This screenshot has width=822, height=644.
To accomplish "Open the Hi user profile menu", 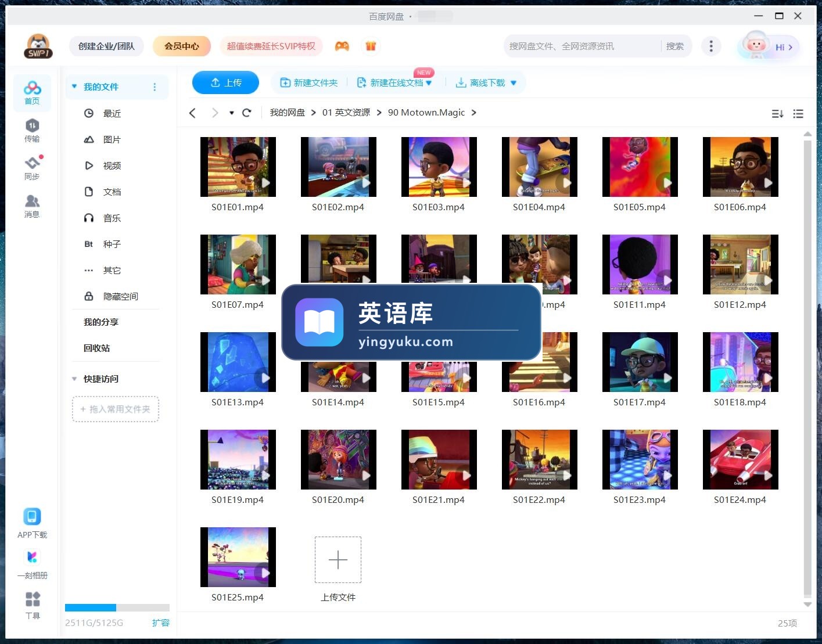I will tap(768, 46).
